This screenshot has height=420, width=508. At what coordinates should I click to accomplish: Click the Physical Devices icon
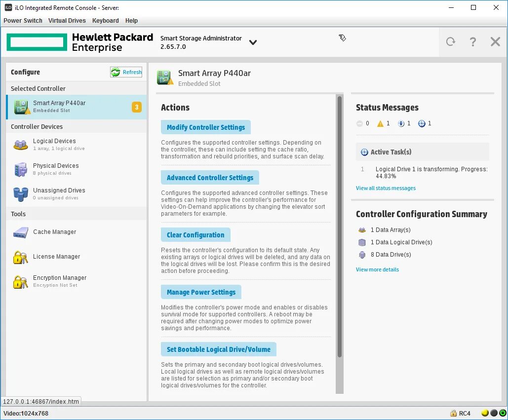20,169
